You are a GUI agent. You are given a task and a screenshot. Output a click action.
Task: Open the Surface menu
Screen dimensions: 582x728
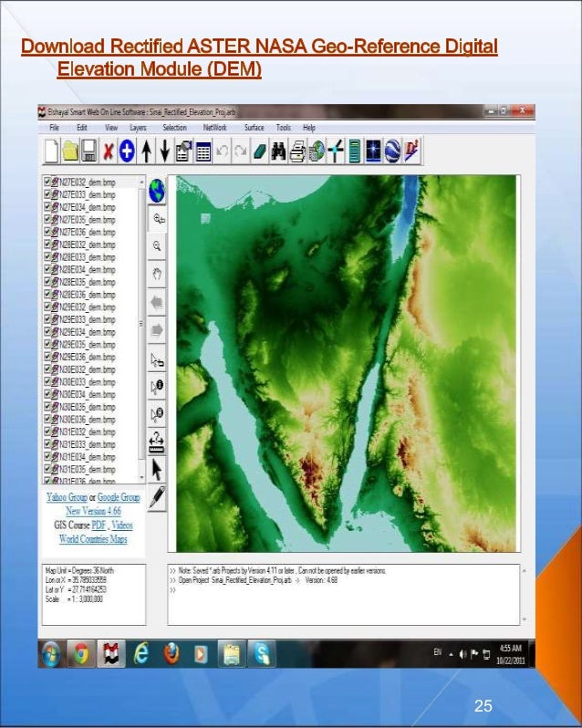[x=255, y=127]
